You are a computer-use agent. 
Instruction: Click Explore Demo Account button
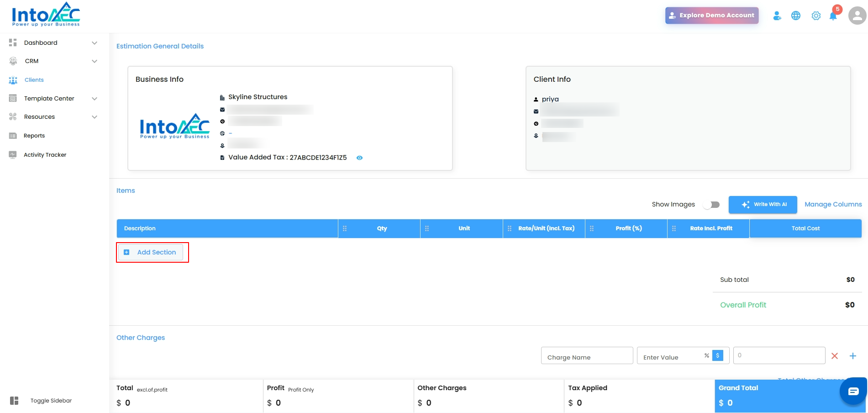pos(712,15)
